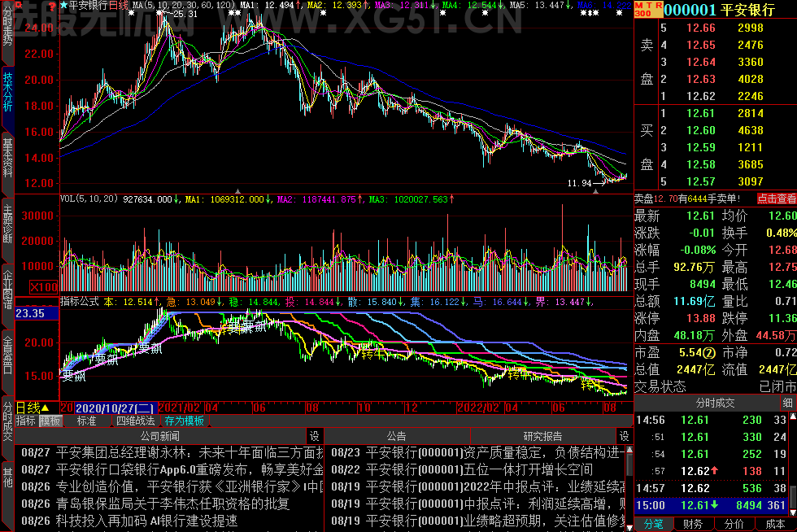This screenshot has width=797, height=532.
Task: Click sell level 5 price 12.66
Action: pyautogui.click(x=701, y=28)
